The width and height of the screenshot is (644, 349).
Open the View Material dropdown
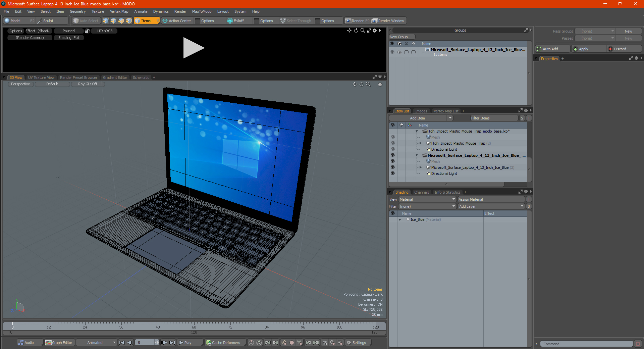(427, 199)
